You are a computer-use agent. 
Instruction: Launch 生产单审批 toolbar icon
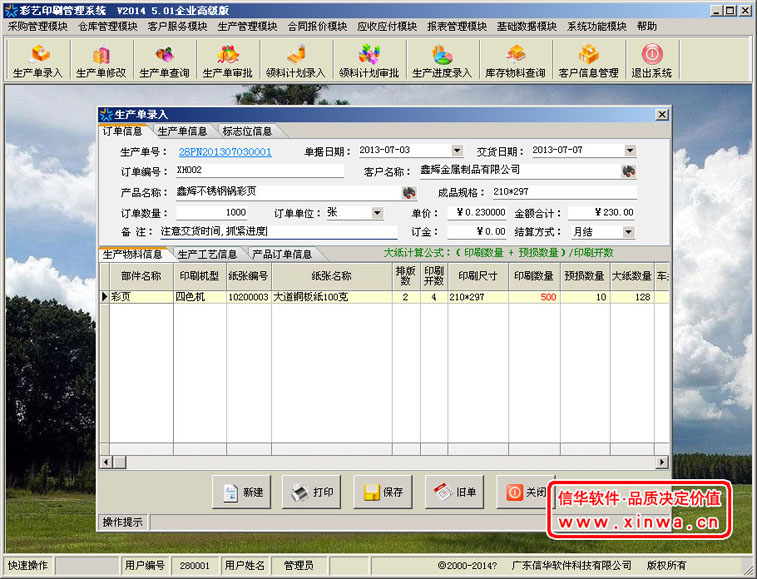[228, 61]
